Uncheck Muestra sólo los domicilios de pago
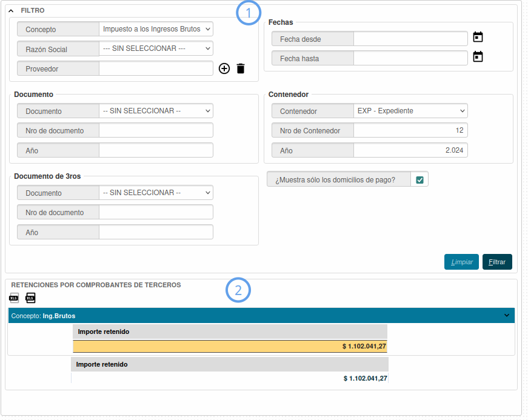 click(419, 179)
